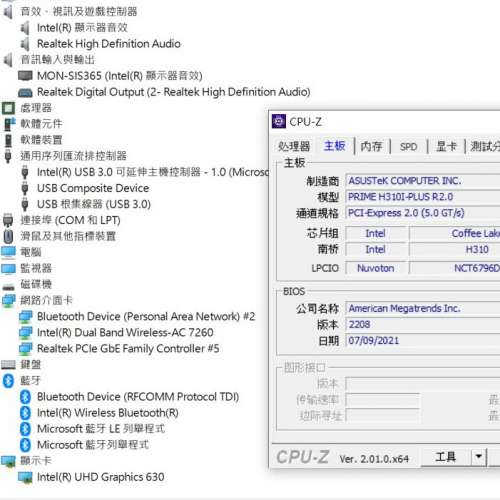Click the USB Composite Device plug icon
This screenshot has width=500, height=500.
point(25,188)
